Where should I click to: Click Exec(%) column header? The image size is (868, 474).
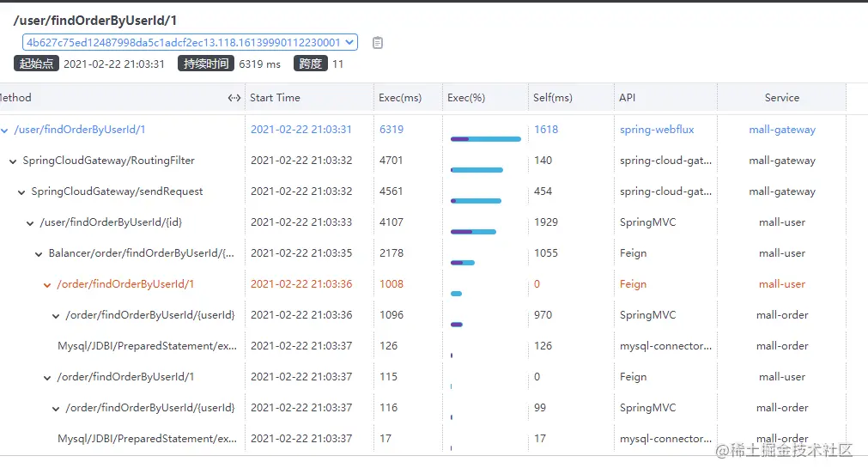pos(466,97)
